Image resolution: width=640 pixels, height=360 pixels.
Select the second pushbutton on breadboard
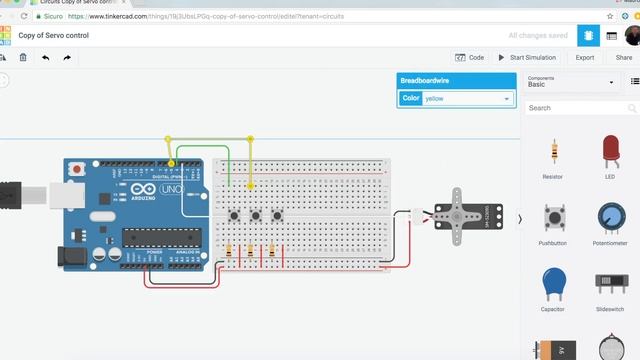[256, 216]
